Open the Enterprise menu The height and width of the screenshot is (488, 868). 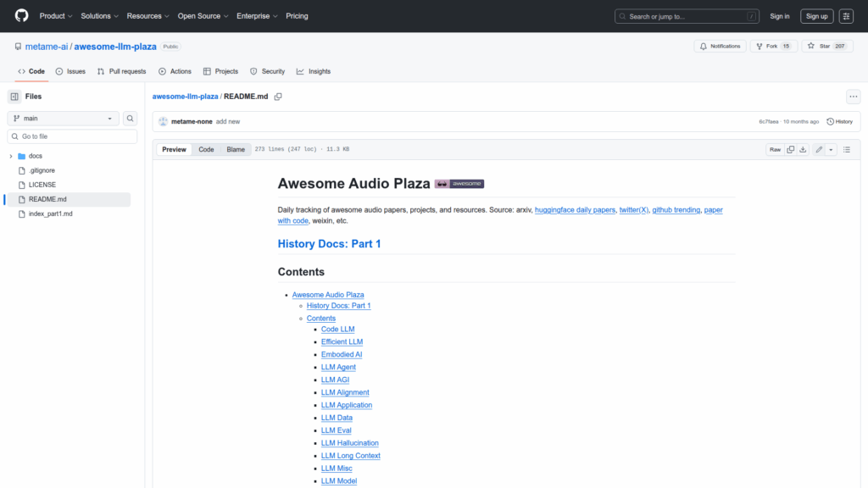pos(257,16)
